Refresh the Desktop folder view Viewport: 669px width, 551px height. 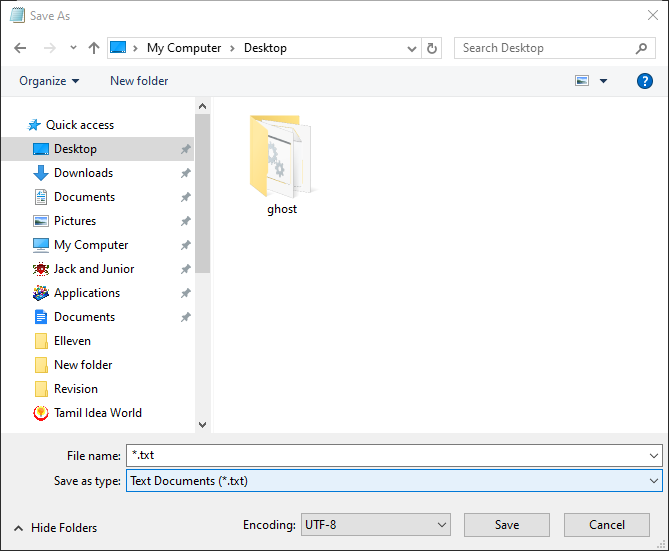click(432, 48)
